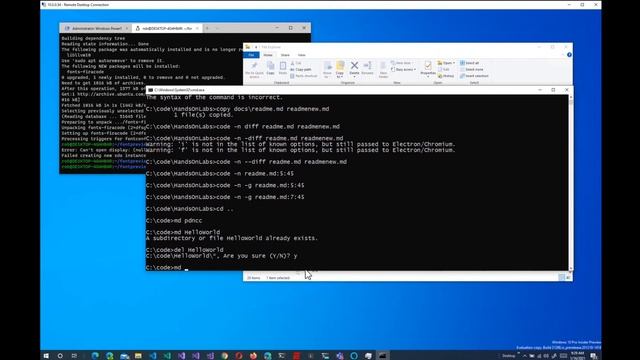This screenshot has height=360, width=640.
Task: Click Pin to Quick access icon
Action: (x=254, y=69)
